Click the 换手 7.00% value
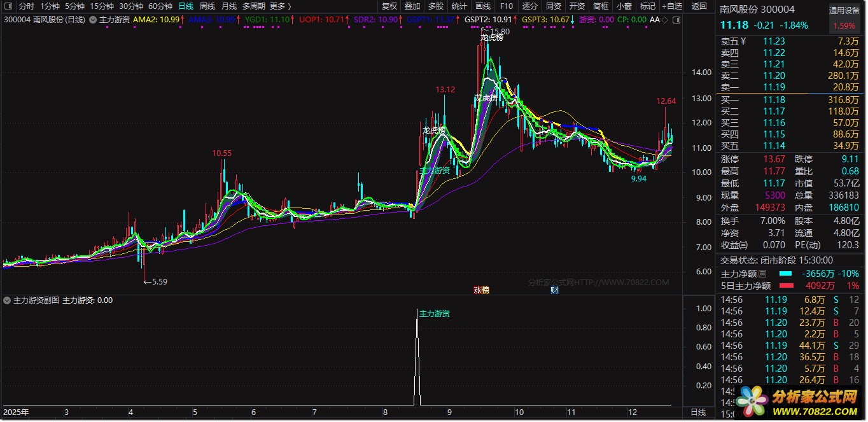Screen dimensions: 868x422 774,221
